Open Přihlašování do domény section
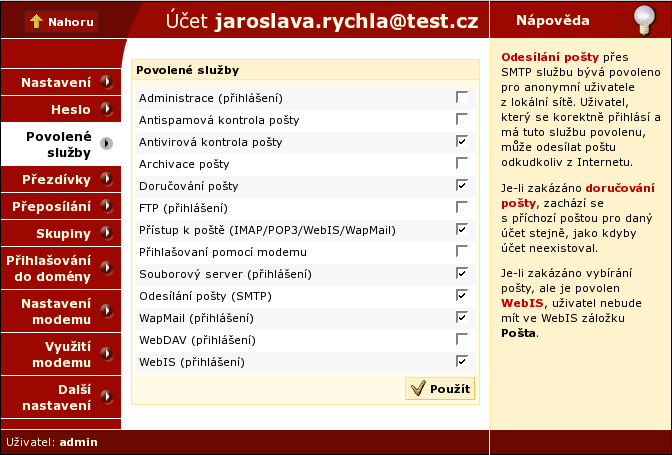 [61, 268]
